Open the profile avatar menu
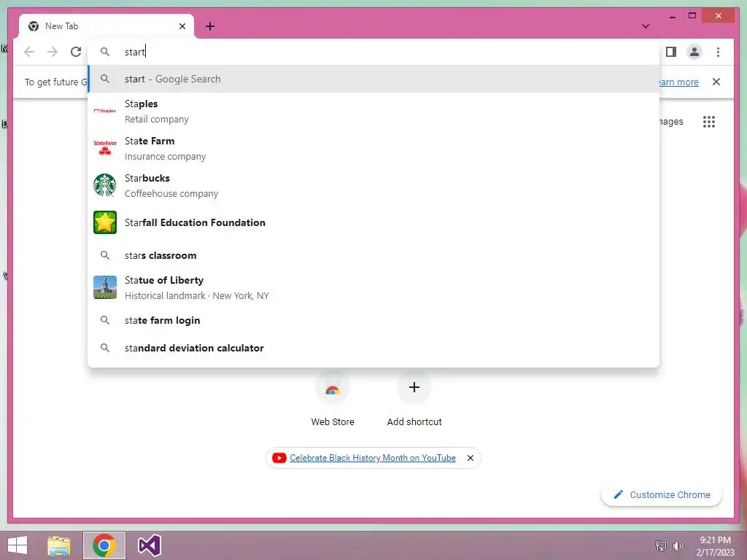This screenshot has width=747, height=560. point(694,52)
